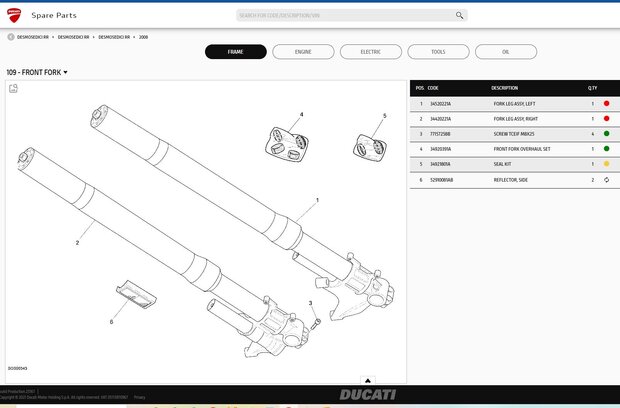This screenshot has width=620, height=408.
Task: Select the REFLECTOR, SIDE description
Action: (x=510, y=180)
